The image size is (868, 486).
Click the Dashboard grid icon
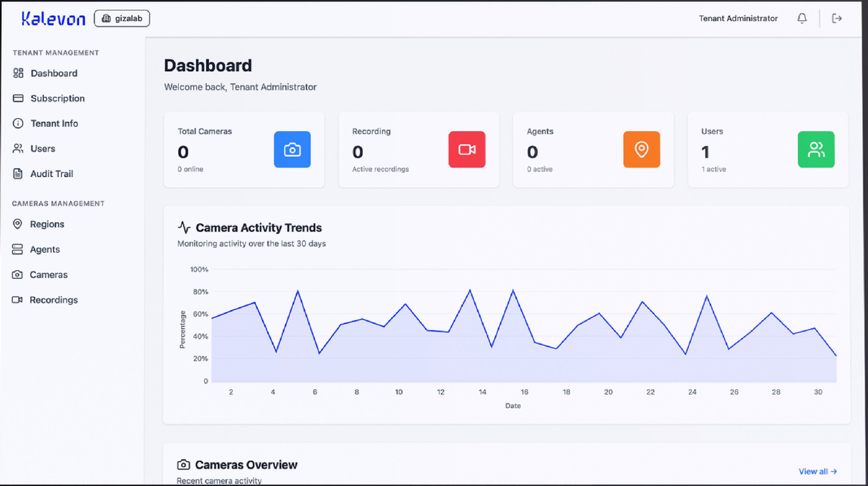click(x=18, y=73)
